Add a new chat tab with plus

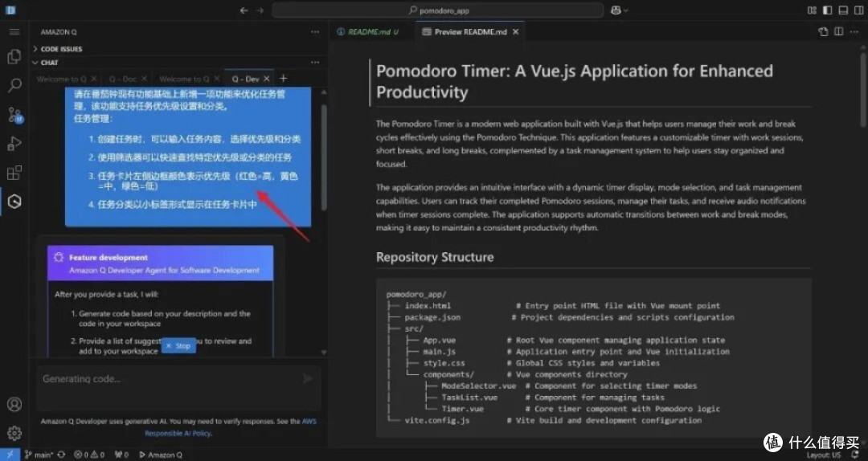click(x=283, y=79)
